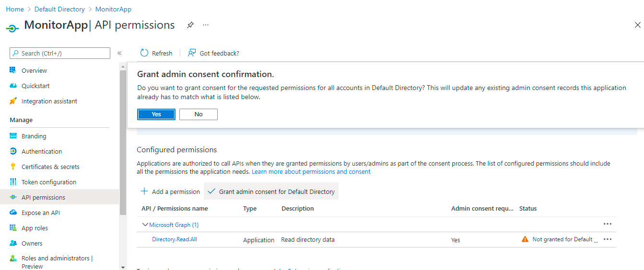Click the sidebar scrollbar down arrow

[x=123, y=267]
